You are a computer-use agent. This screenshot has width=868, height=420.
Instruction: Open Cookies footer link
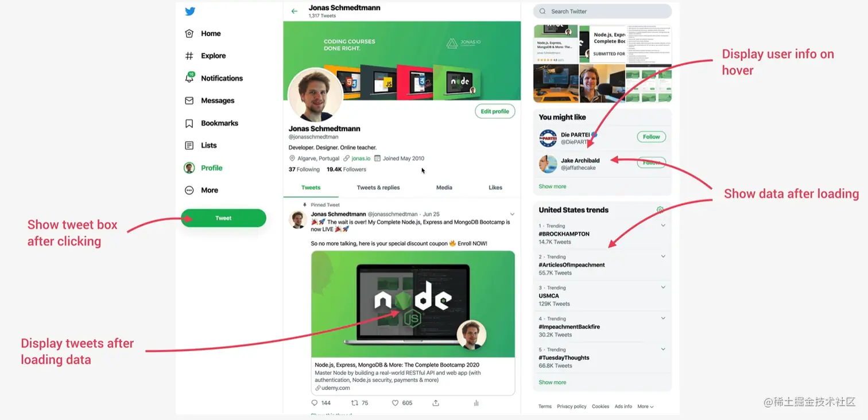point(600,407)
